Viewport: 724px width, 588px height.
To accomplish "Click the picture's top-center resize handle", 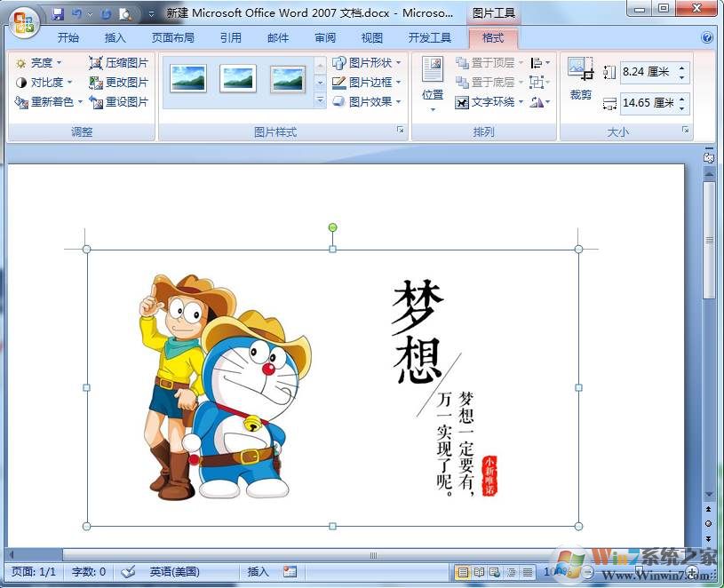I will 332,250.
